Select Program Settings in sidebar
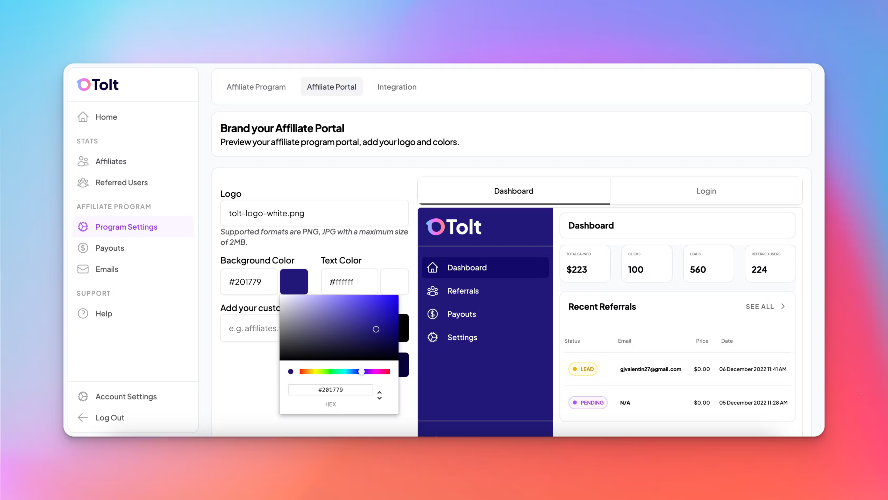 coord(133,227)
